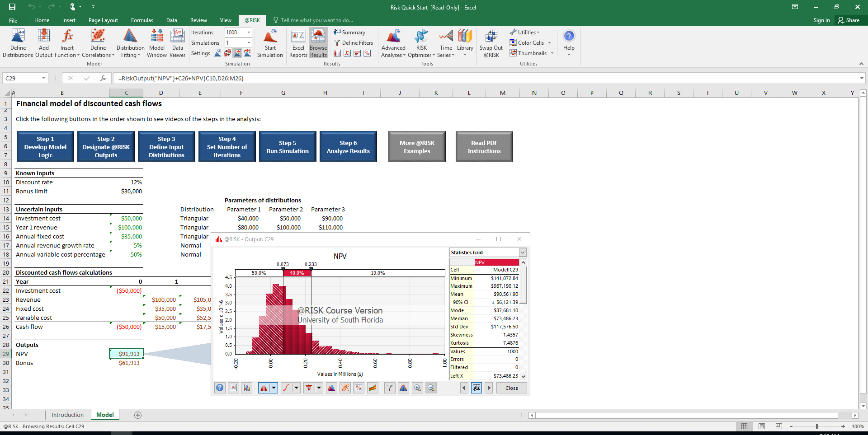
Task: Click the Step 6 Analyze Results button
Action: pyautogui.click(x=348, y=147)
